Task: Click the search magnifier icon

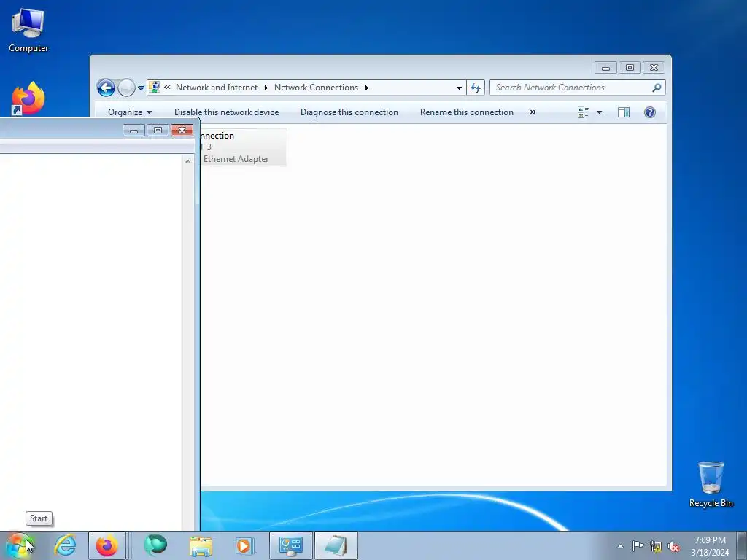Action: 657,87
